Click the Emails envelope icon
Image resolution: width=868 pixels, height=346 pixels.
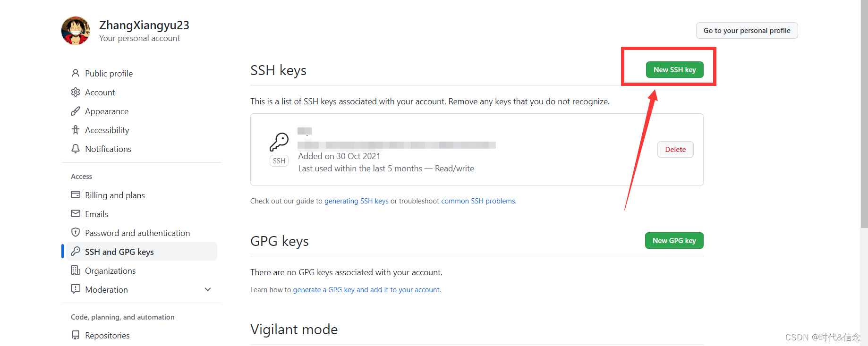[75, 214]
